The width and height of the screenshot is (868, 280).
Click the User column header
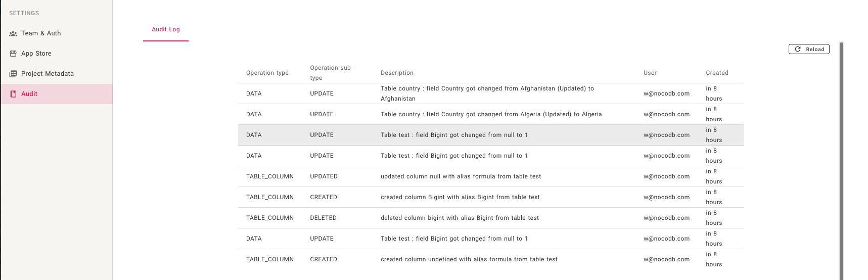point(650,73)
